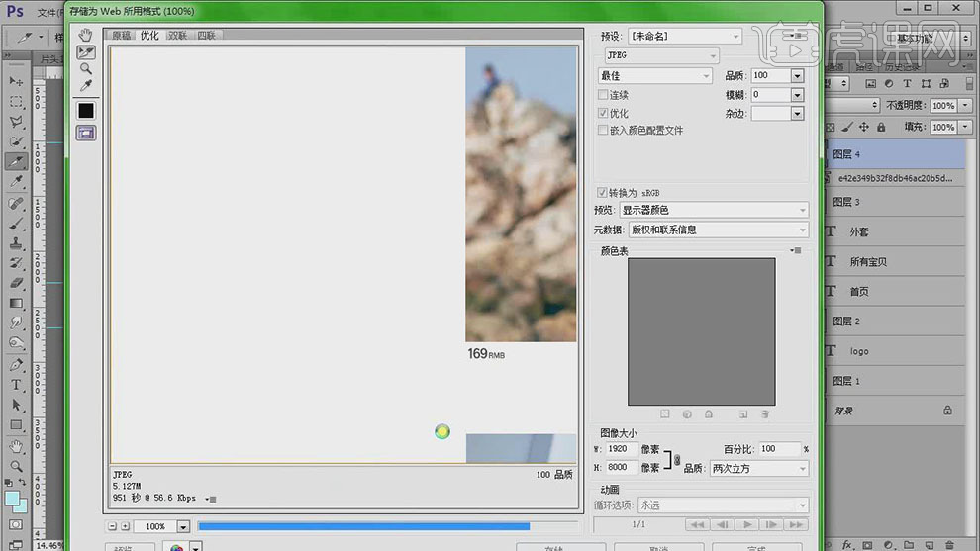Enable 嵌入颜色配置文件 checkbox

click(x=603, y=130)
